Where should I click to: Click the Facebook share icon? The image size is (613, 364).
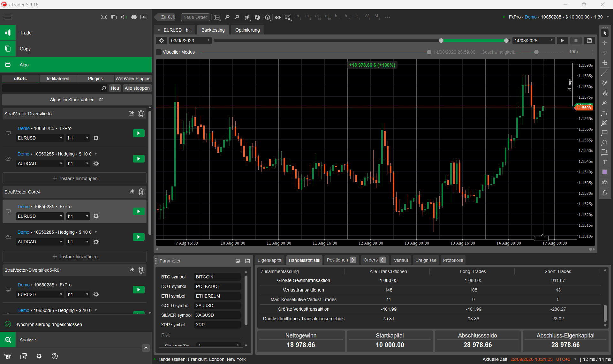257,17
